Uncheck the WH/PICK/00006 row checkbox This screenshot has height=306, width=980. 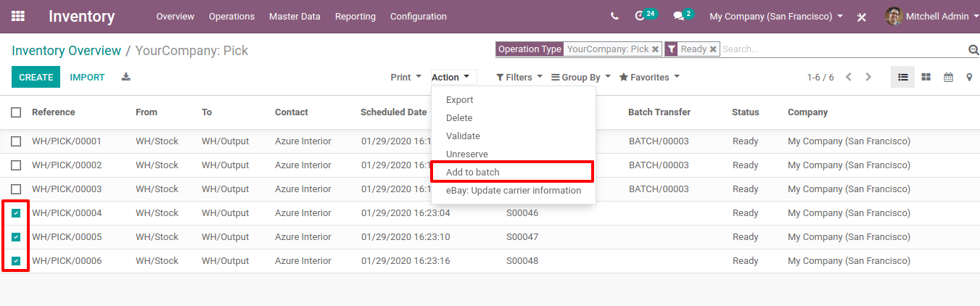[16, 261]
